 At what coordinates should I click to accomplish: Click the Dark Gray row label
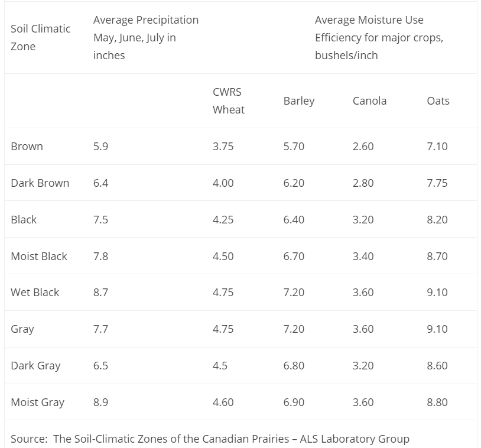coord(35,366)
